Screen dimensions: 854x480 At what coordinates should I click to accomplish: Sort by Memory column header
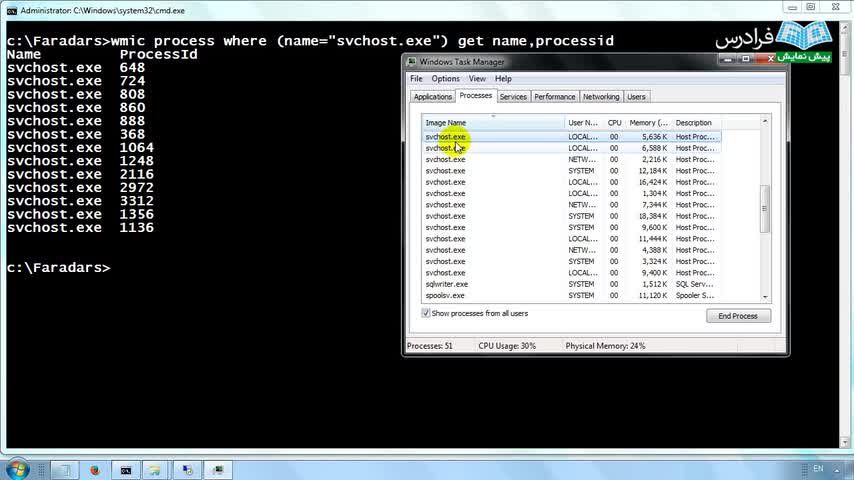pyautogui.click(x=648, y=123)
